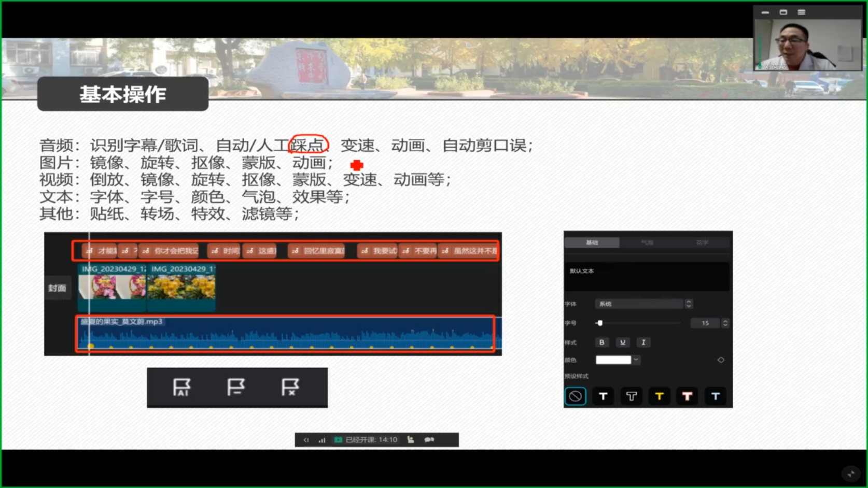Click the red plus cursor mark on slide

pos(357,165)
